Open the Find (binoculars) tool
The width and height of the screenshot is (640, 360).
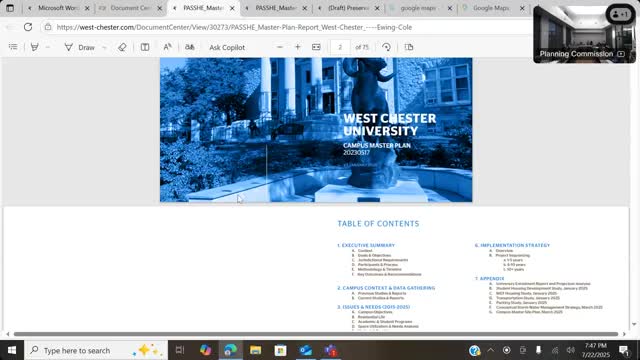click(190, 47)
